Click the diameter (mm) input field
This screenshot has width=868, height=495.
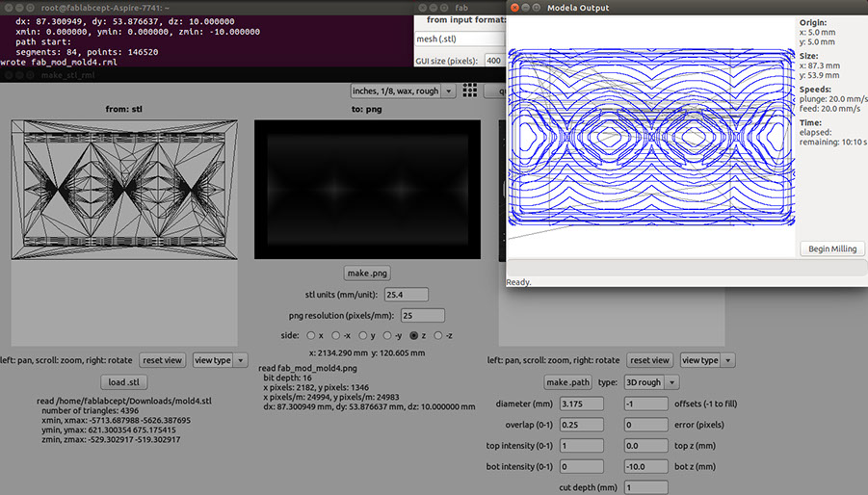coord(581,404)
